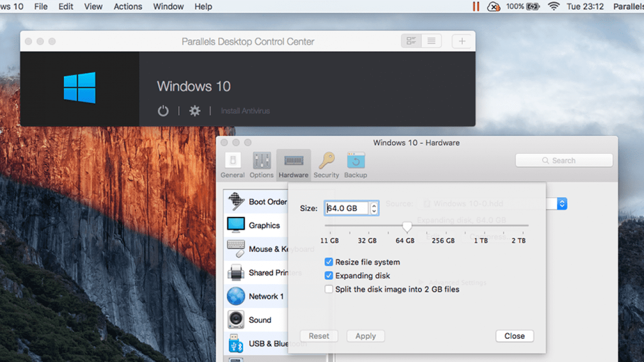Open the Actions menu

click(128, 7)
